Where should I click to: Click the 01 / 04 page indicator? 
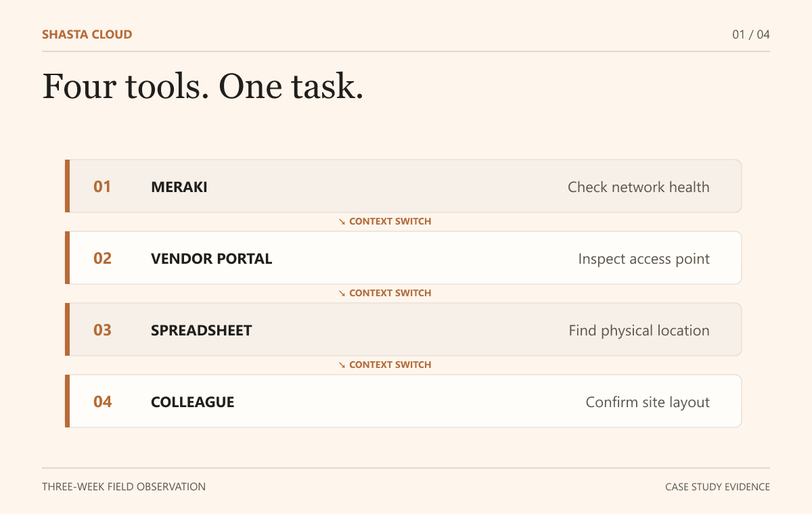point(751,34)
